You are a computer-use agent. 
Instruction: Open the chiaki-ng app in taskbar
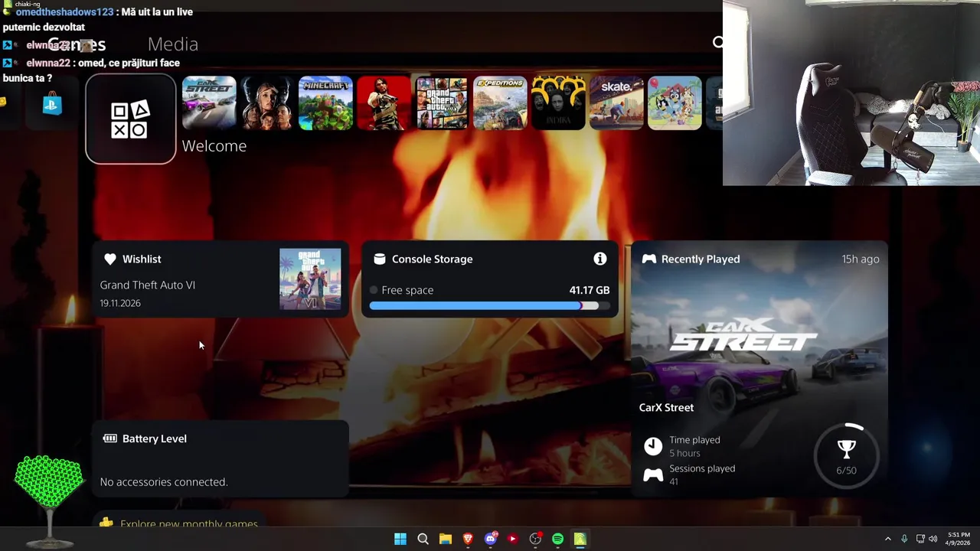(580, 539)
